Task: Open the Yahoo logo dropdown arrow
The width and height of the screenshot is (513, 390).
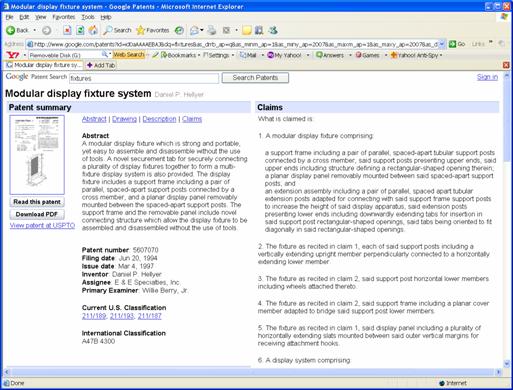Action: pos(24,55)
